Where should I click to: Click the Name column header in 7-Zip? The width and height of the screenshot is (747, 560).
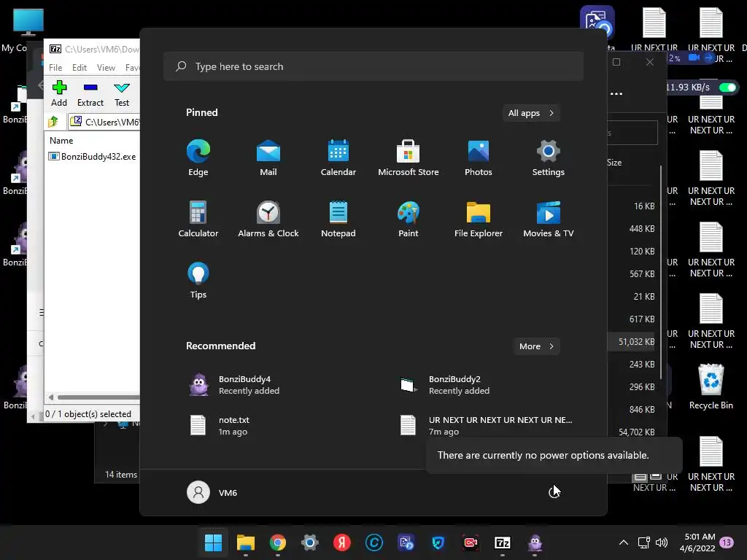point(61,141)
